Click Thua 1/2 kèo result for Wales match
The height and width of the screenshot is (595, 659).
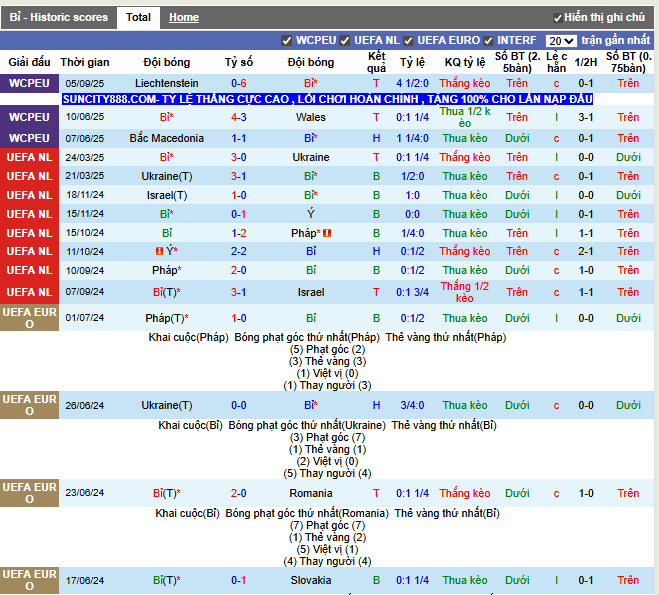coord(465,117)
